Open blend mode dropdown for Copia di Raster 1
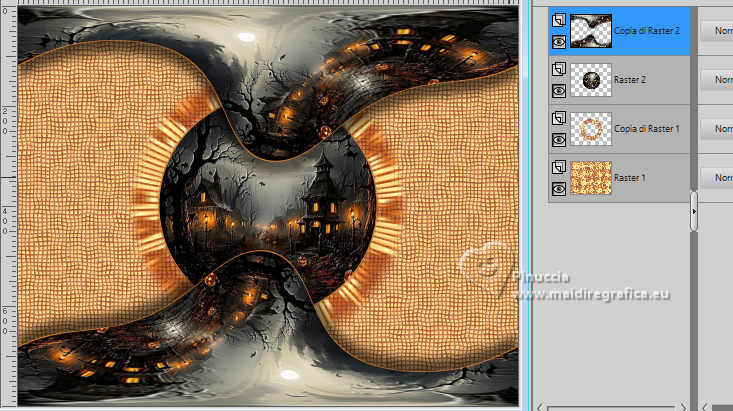 [717, 129]
